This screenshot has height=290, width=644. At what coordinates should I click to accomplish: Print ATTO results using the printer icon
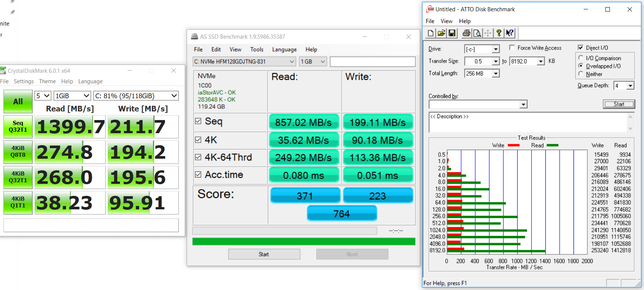(x=466, y=33)
